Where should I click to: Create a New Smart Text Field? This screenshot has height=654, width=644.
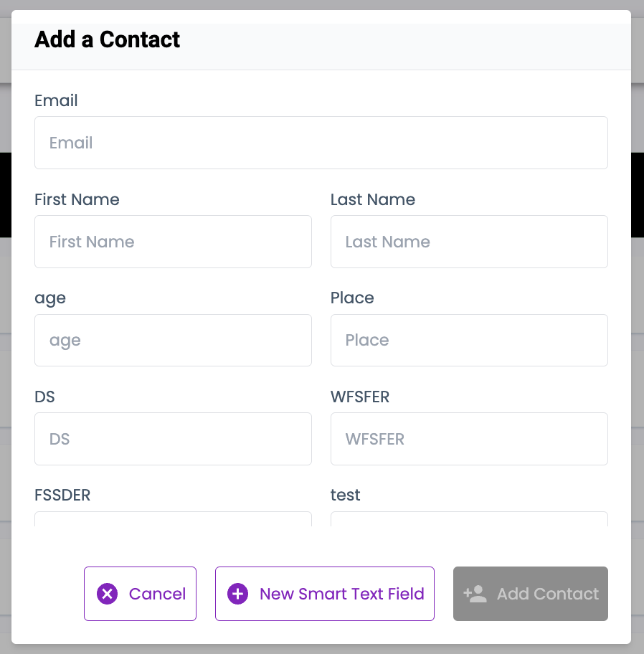point(325,594)
